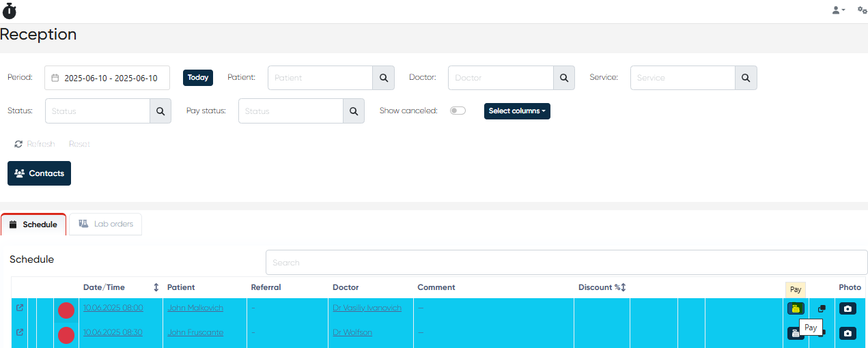Click the Schedule search input field
This screenshot has height=348, width=868.
coord(566,262)
